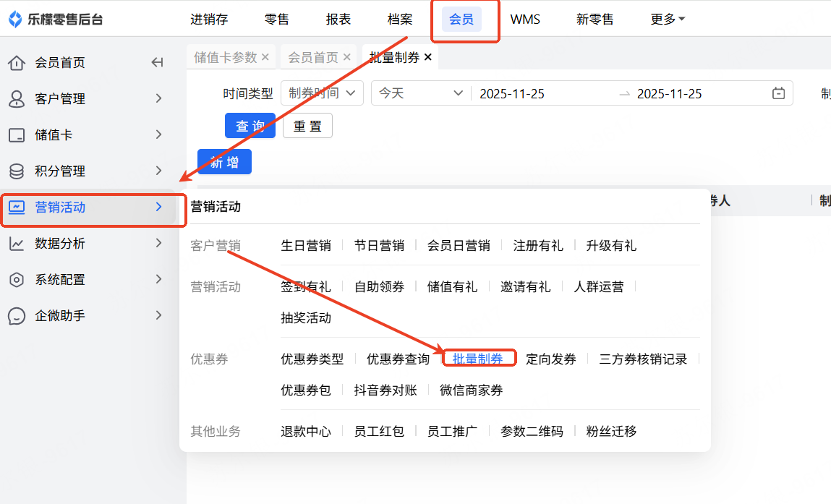831x504 pixels.
Task: Click the start date field 2025-11-25
Action: pos(512,94)
